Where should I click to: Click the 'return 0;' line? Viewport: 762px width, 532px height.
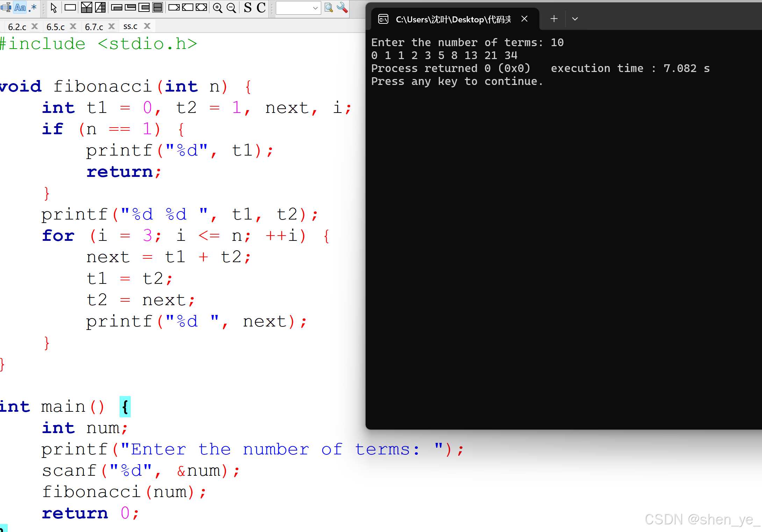click(x=91, y=513)
